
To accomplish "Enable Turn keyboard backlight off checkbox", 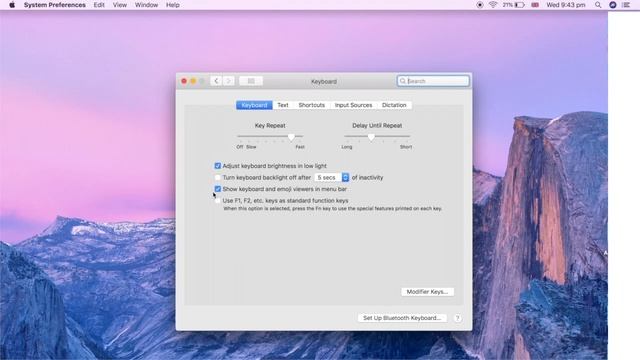I will click(x=218, y=178).
